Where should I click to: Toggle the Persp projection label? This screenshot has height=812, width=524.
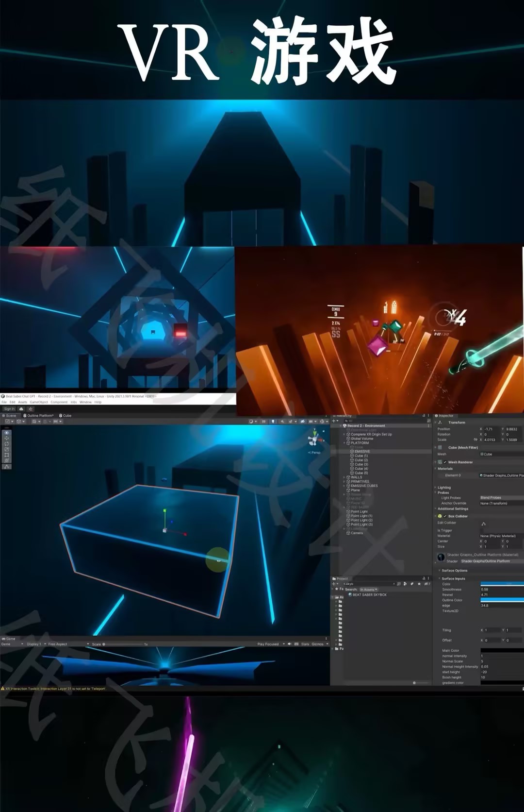pos(314,452)
